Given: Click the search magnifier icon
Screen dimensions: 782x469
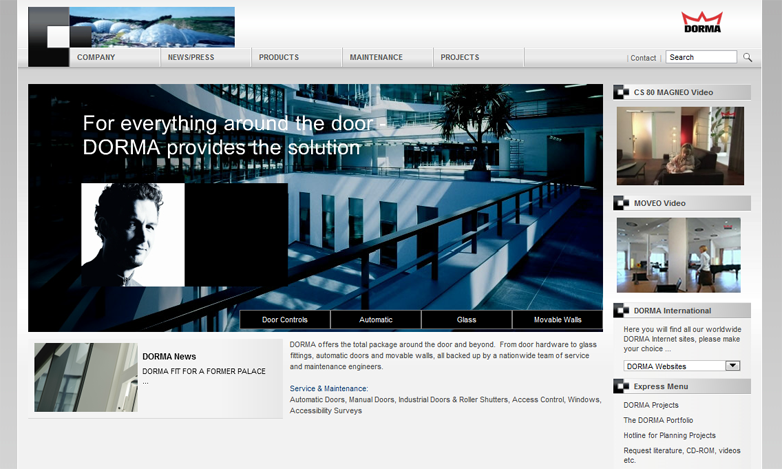Looking at the screenshot, I should tap(747, 57).
